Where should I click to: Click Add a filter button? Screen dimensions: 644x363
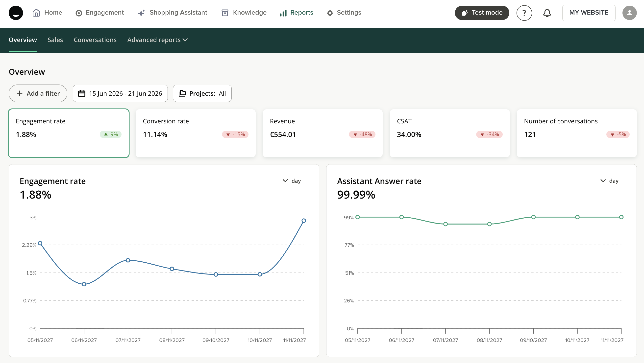[x=38, y=93]
